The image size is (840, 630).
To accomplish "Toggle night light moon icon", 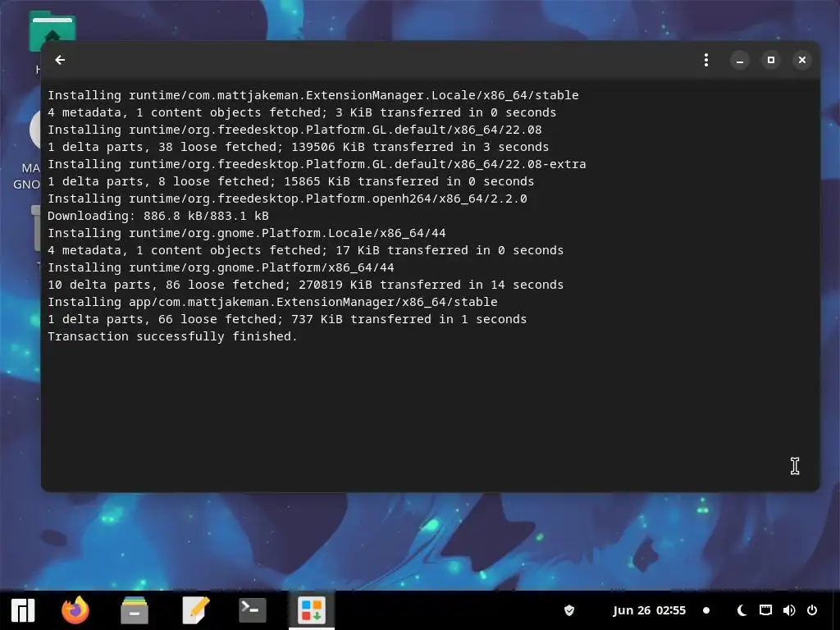I will (742, 610).
